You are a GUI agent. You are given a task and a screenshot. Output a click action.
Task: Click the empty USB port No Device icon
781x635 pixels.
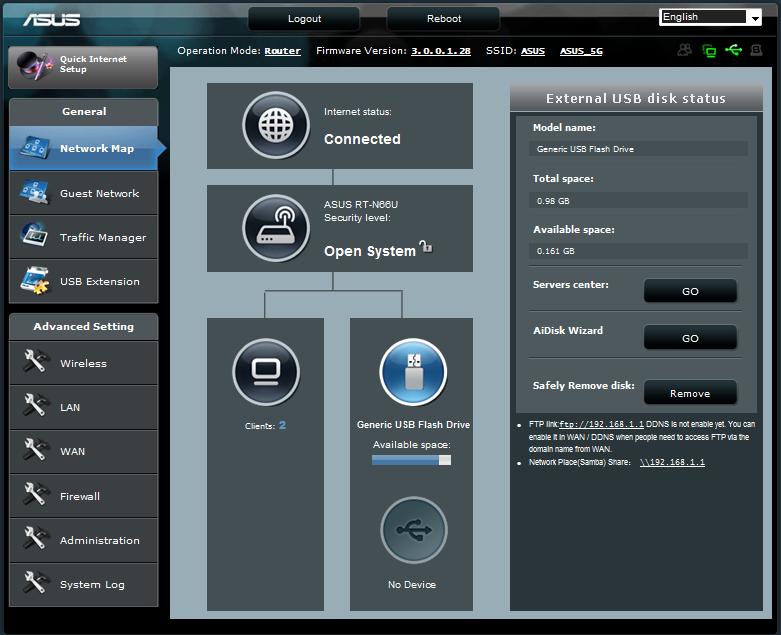pyautogui.click(x=413, y=530)
